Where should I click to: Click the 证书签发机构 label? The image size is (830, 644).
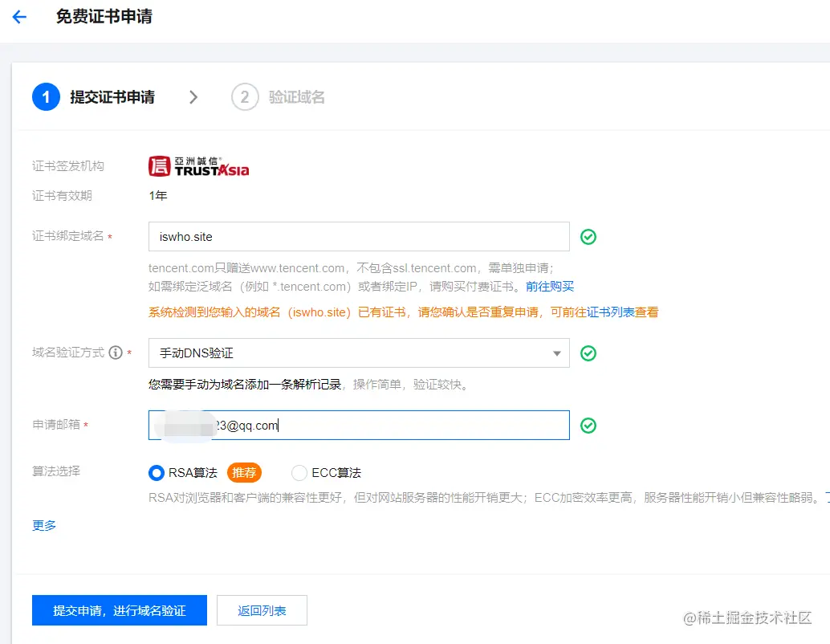pos(68,166)
